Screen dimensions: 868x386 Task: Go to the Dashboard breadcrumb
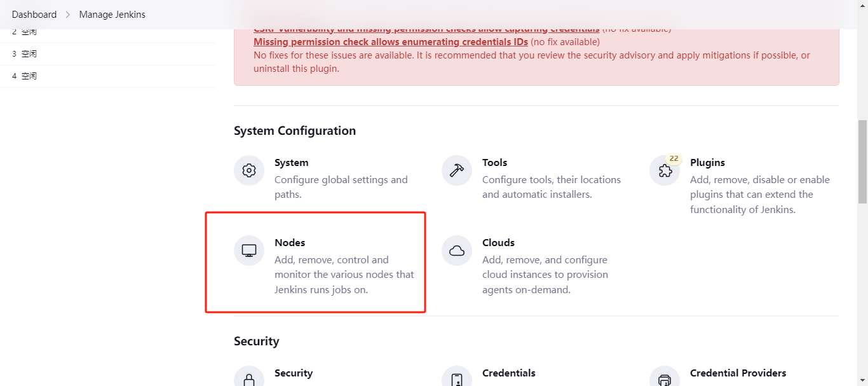click(x=34, y=14)
